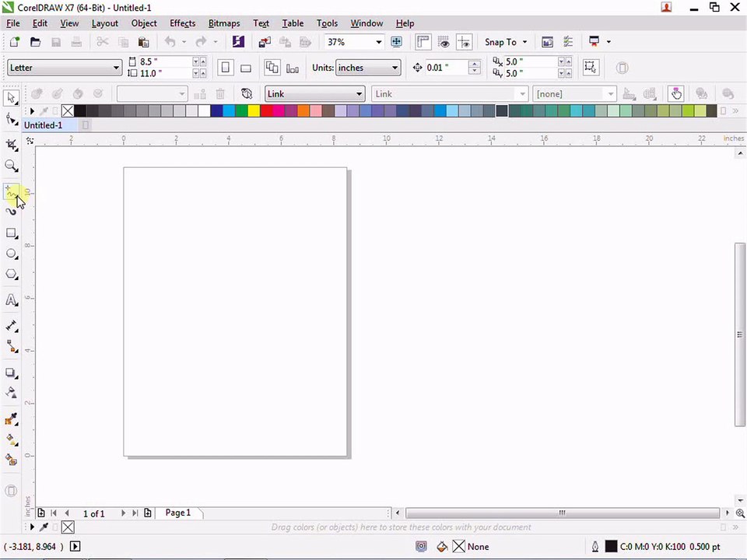The width and height of the screenshot is (747, 560).
Task: Click the Untitled-1 document tab
Action: pyautogui.click(x=44, y=125)
